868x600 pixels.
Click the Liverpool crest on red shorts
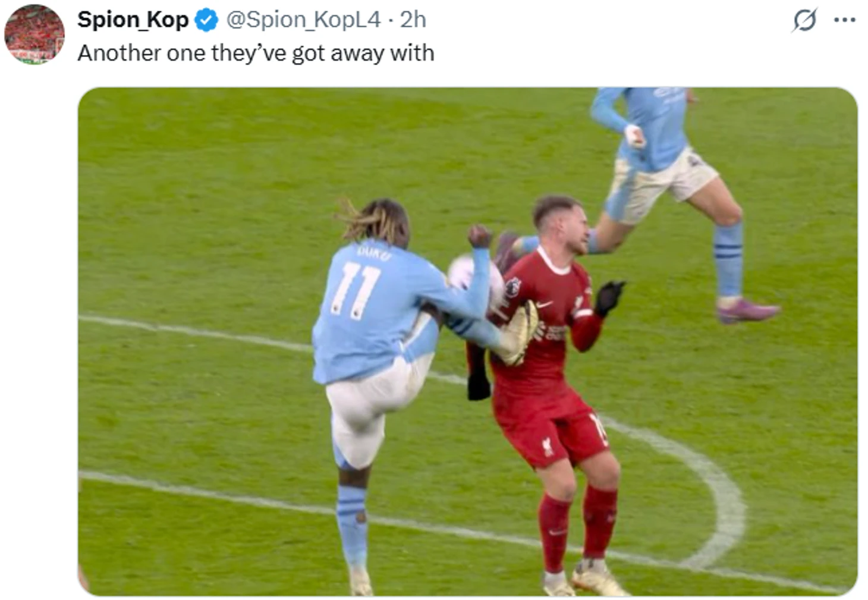[x=547, y=446]
